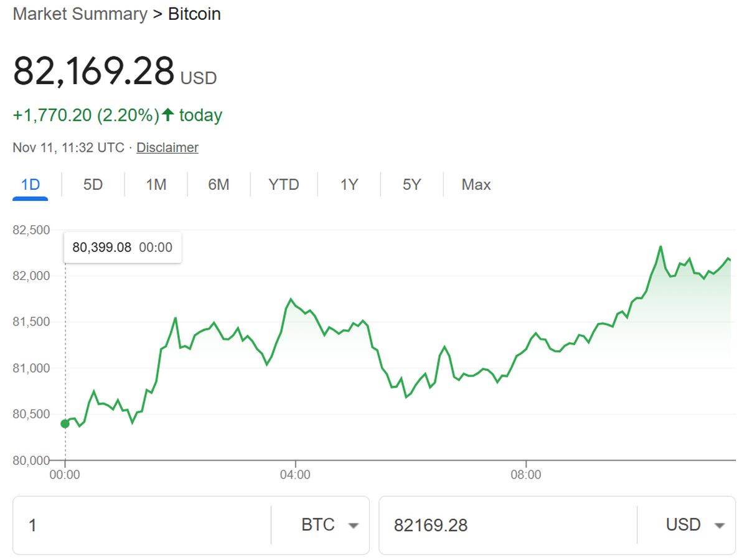The width and height of the screenshot is (747, 560).
Task: Open the USD currency dropdown
Action: click(695, 526)
